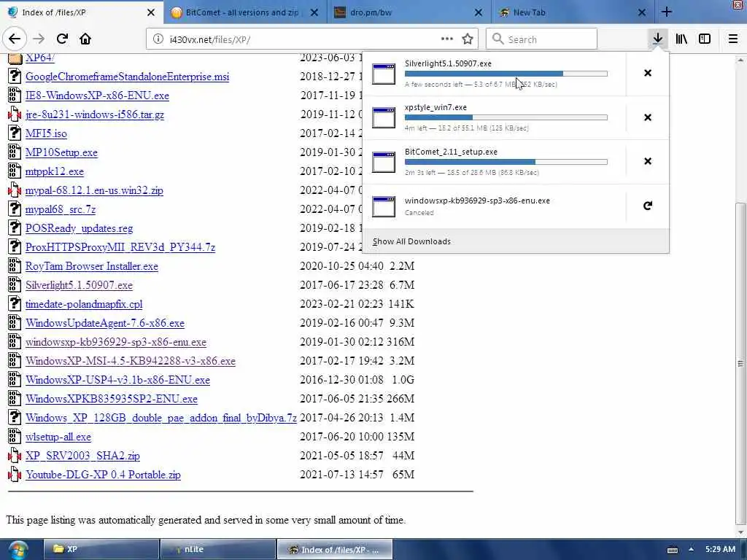Open the XP64/ folder link
This screenshot has width=747, height=560.
pyautogui.click(x=40, y=58)
